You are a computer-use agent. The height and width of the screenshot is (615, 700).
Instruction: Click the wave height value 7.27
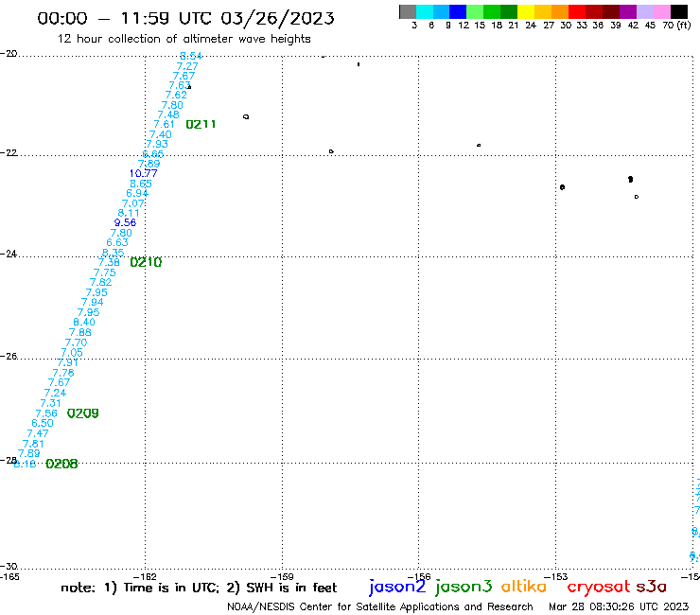coord(187,66)
